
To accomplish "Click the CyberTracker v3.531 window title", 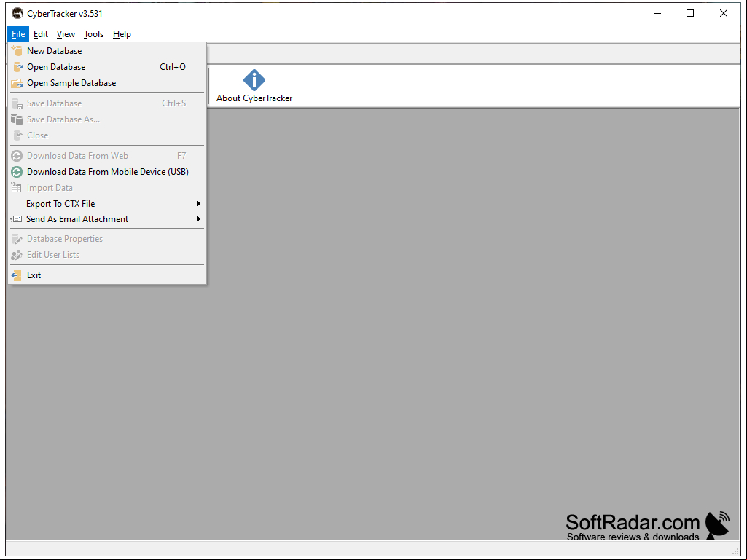I will pos(65,13).
